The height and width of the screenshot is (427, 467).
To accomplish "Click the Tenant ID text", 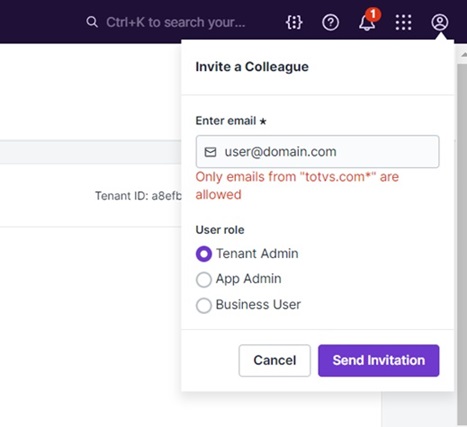I will (138, 196).
